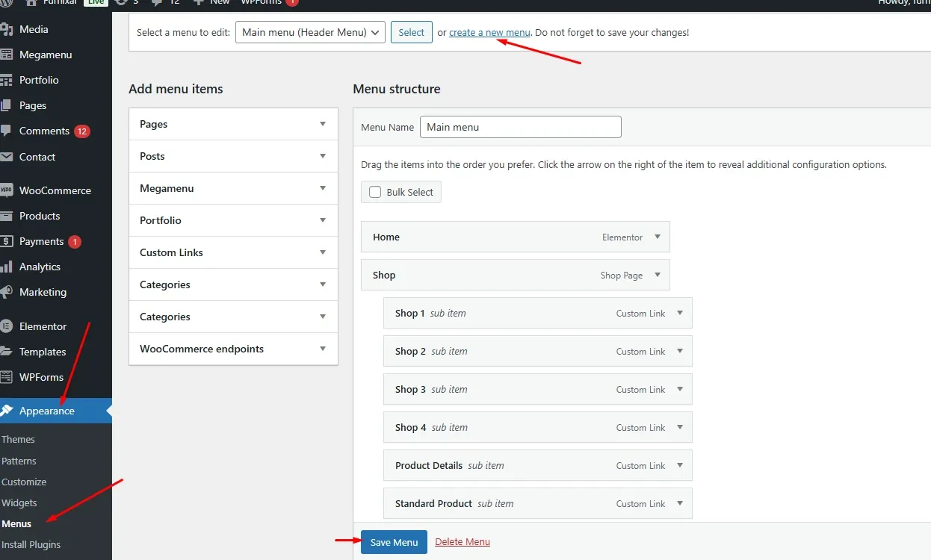Click the 'Shop Page' label in Shop row
This screenshot has height=560, width=931.
point(622,275)
